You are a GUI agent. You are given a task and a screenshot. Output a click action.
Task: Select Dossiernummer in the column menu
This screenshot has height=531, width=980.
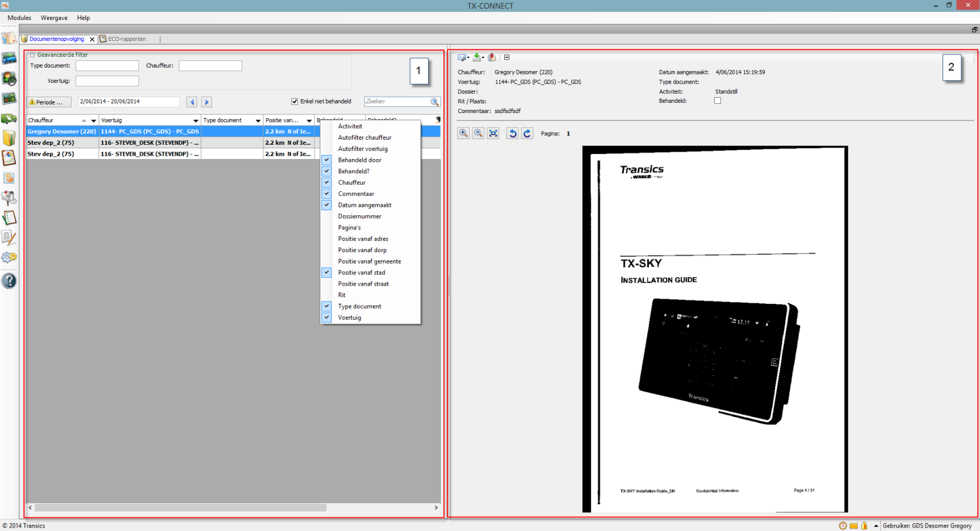(x=370, y=216)
